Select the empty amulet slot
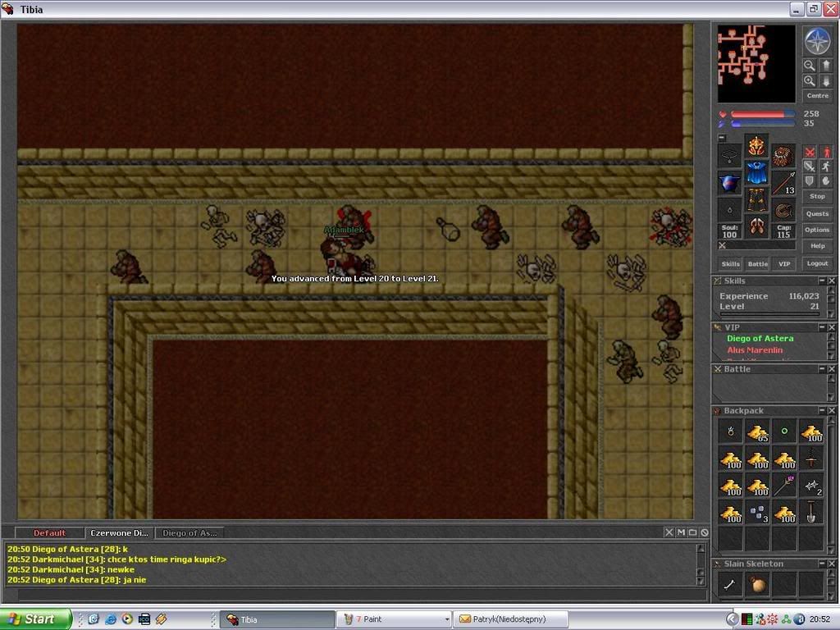 tap(729, 155)
